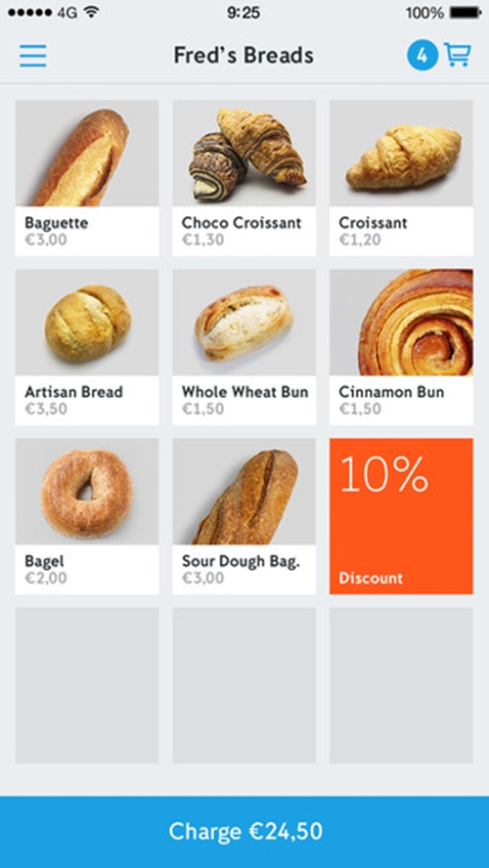Choose the Artisan Bread tile
This screenshot has height=868, width=489.
87,347
